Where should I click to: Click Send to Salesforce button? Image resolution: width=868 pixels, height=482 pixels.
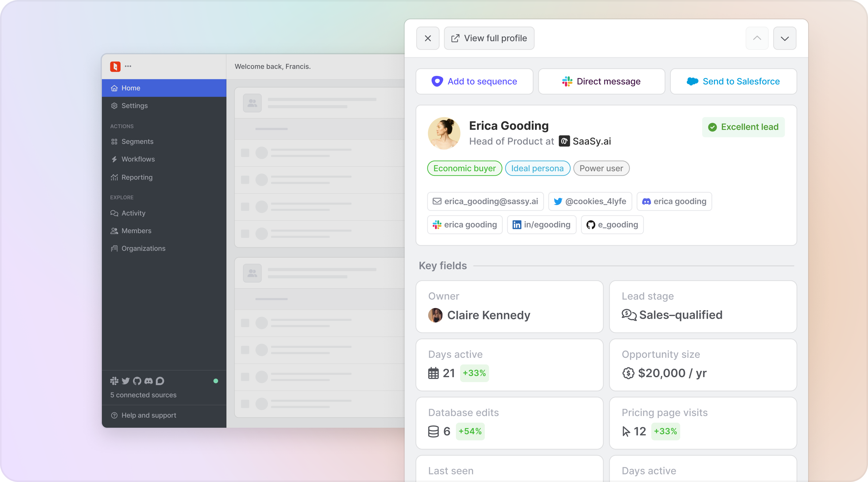click(733, 82)
